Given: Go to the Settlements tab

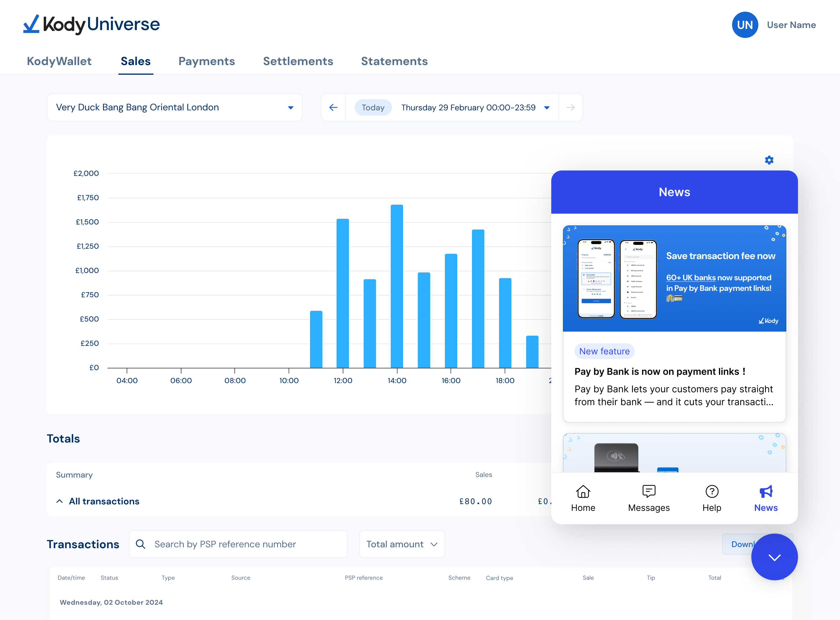Looking at the screenshot, I should tap(298, 61).
